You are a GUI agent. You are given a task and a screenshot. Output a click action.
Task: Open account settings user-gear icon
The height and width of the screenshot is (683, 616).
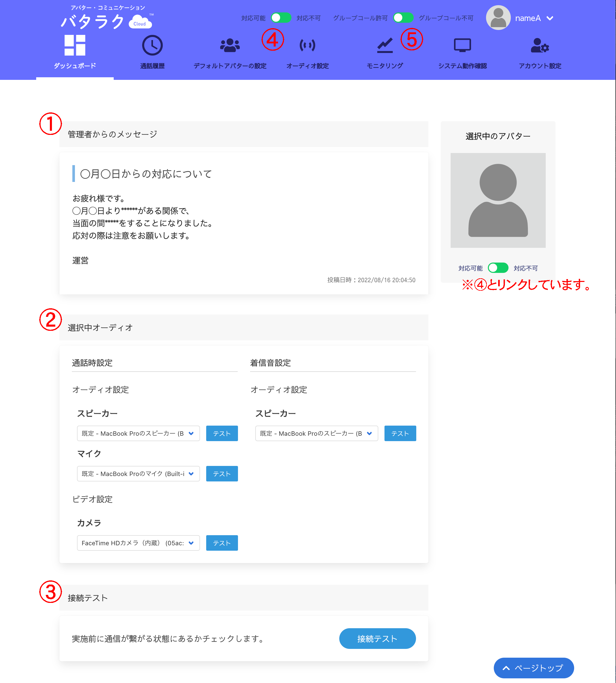(x=540, y=45)
